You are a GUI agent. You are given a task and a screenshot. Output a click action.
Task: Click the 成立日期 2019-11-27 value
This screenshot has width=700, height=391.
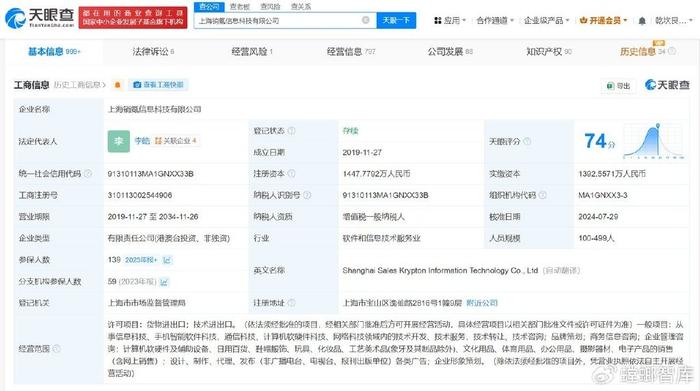pyautogui.click(x=362, y=152)
